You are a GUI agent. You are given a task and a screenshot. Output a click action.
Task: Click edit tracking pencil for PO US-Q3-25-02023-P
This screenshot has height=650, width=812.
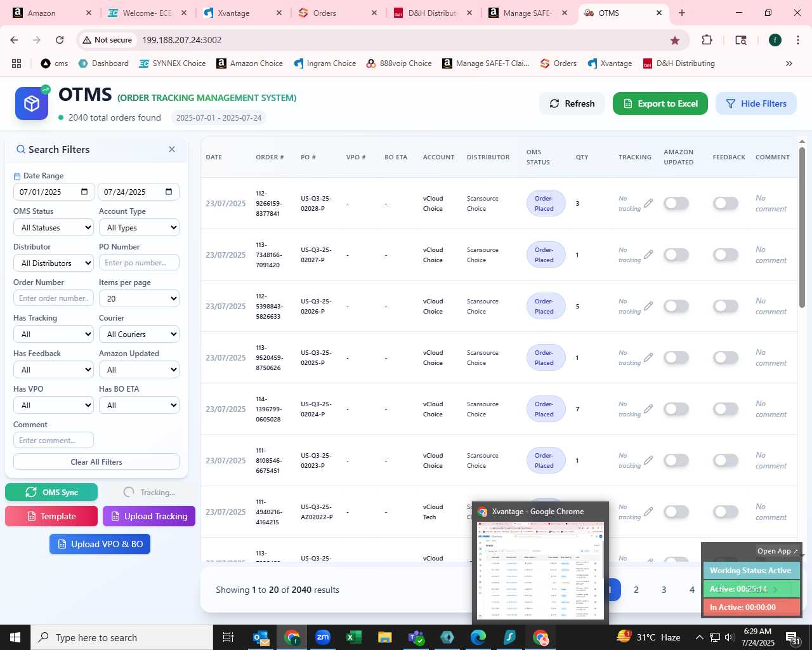648,460
